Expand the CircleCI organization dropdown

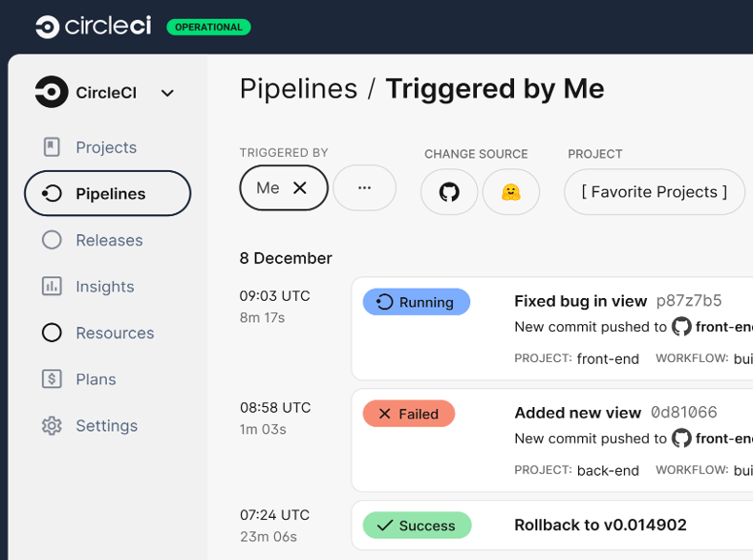point(167,93)
